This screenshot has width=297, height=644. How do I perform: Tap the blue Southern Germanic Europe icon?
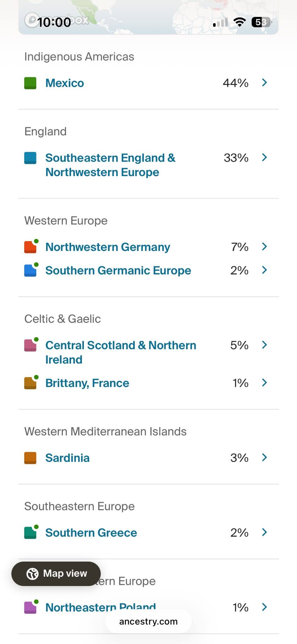pos(31,270)
